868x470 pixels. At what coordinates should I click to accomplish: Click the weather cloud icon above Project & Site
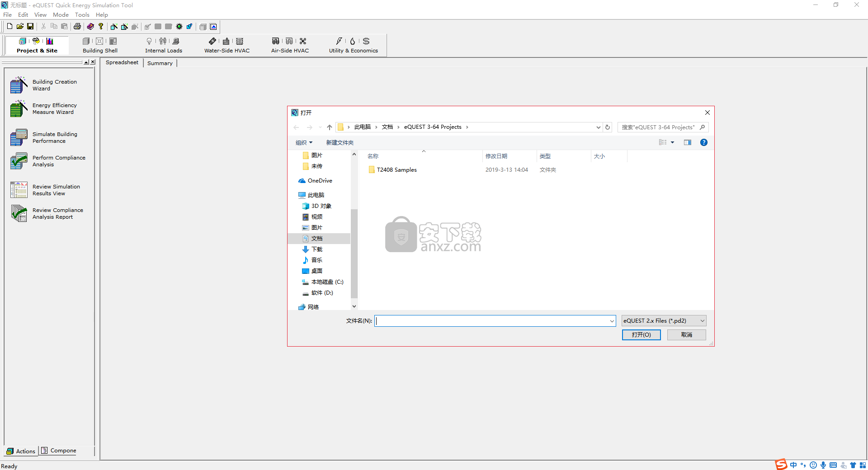pos(36,41)
